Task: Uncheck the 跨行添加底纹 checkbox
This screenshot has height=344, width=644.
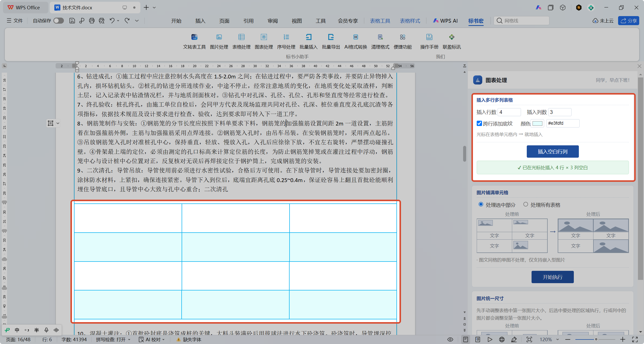Action: (x=479, y=123)
